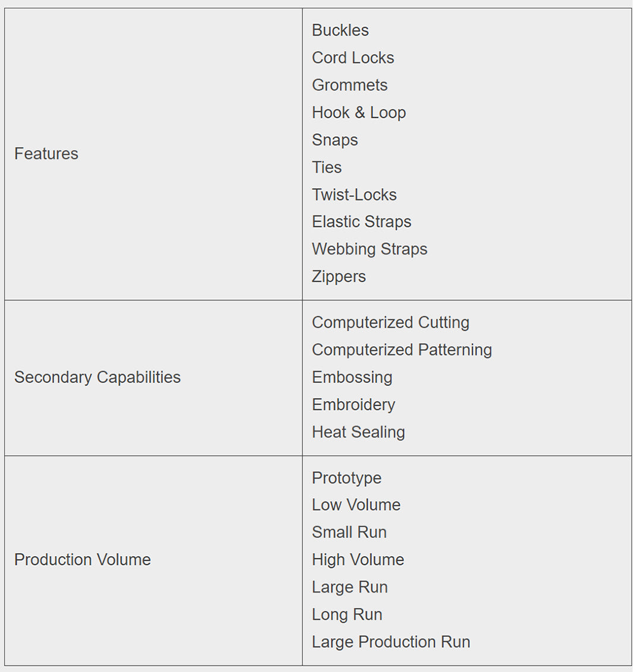638x672 pixels.
Task: Select Twist-Locks in the features list
Action: coord(354,195)
